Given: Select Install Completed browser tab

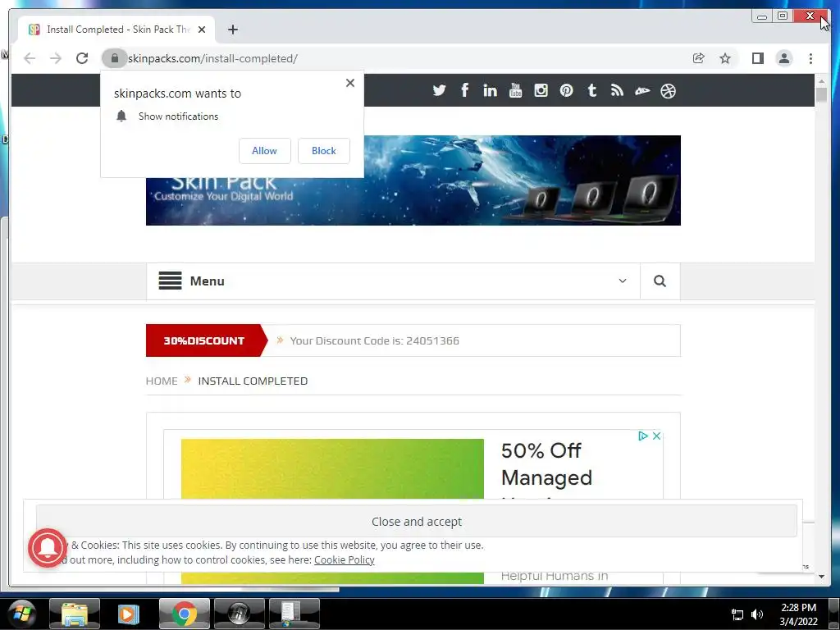Looking at the screenshot, I should pyautogui.click(x=116, y=30).
